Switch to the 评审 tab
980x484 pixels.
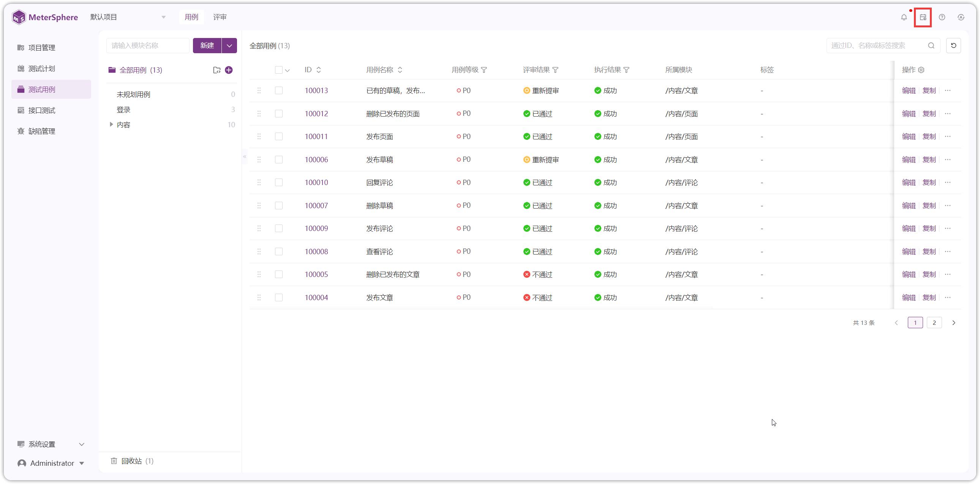(220, 17)
